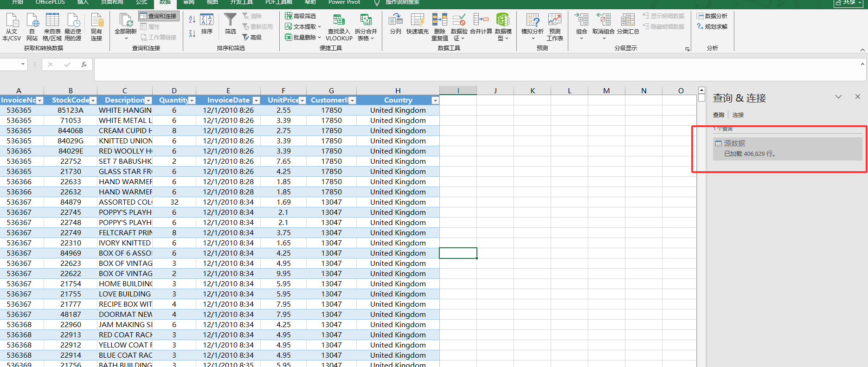Click into the formula bar input

click(x=476, y=70)
